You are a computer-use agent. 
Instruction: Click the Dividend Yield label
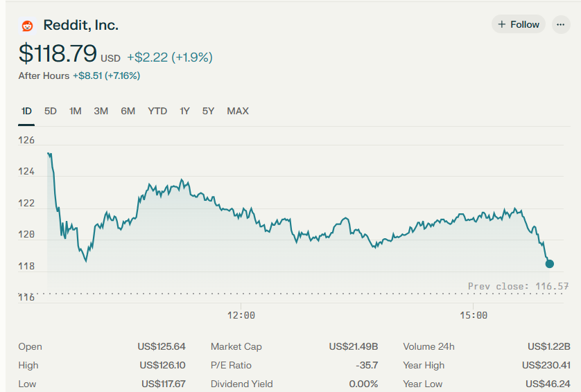tap(241, 384)
